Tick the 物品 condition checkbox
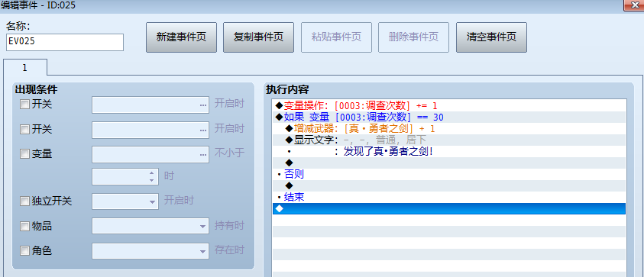Image resolution: width=644 pixels, height=277 pixels. 24,226
